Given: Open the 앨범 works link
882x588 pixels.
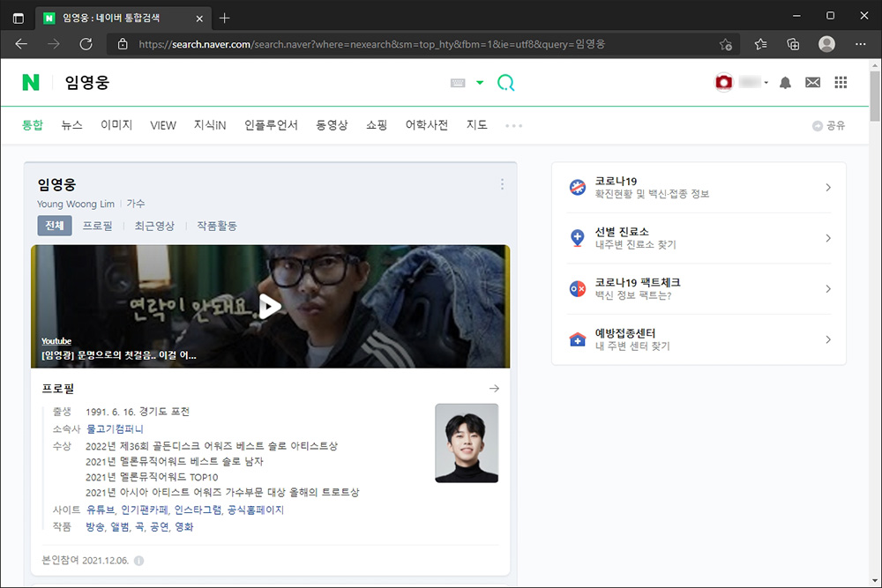Looking at the screenshot, I should 120,526.
